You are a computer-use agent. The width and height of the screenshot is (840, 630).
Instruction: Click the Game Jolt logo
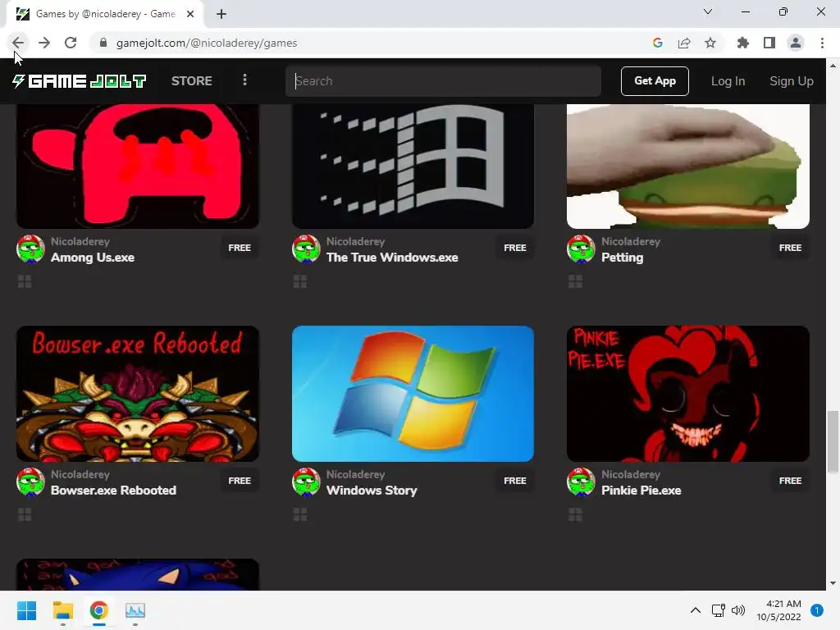pyautogui.click(x=79, y=81)
